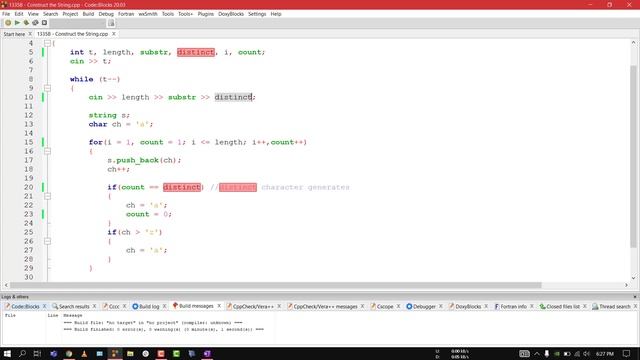Click the highlighted distinct on line 20 condition
This screenshot has height=360, width=640.
click(182, 187)
